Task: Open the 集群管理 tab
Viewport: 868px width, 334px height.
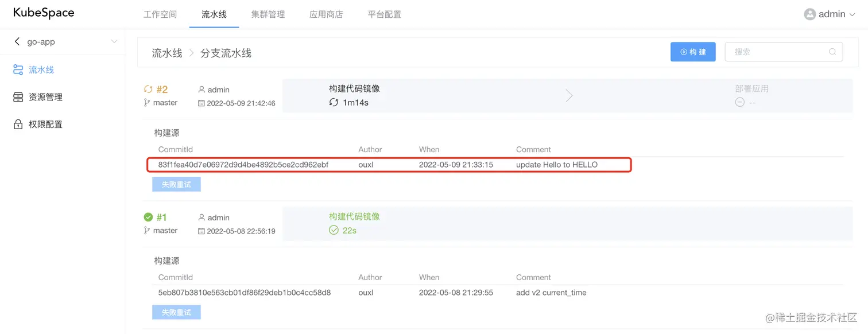Action: coord(268,14)
